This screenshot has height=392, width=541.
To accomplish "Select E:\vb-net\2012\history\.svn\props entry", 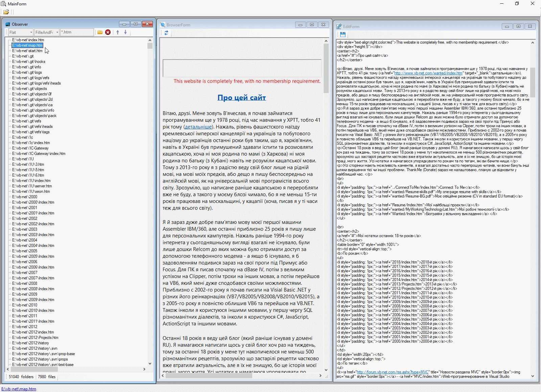I will tap(40, 359).
